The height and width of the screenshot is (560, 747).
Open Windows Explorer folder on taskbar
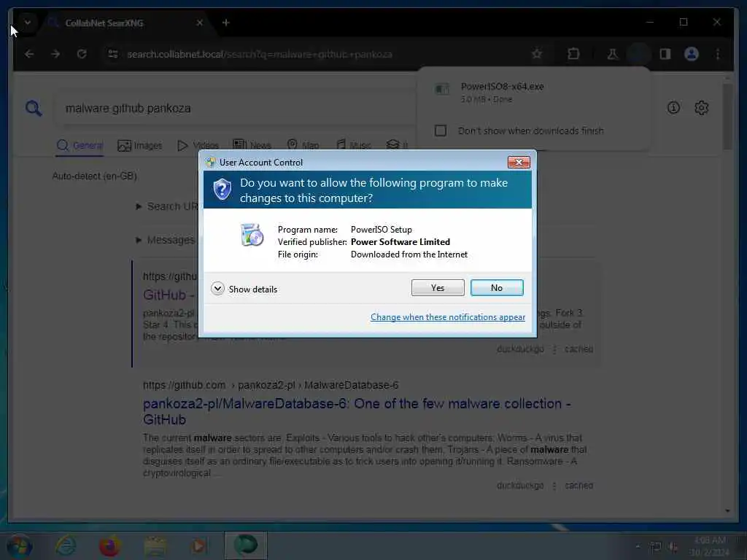155,545
